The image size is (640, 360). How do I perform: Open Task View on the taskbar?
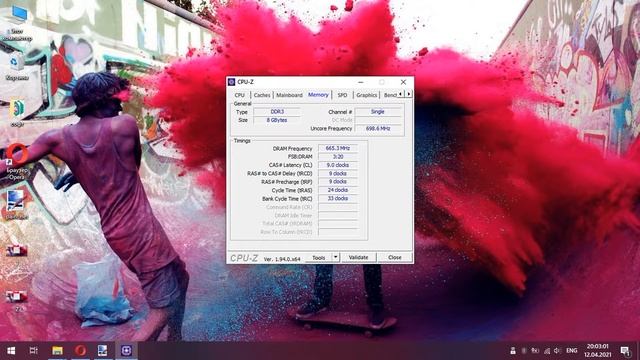(x=34, y=351)
